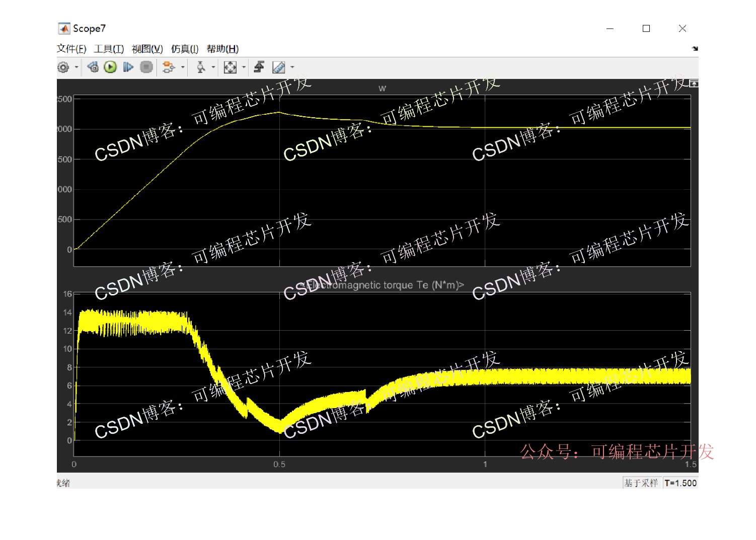Click inside the speed w plot area
This screenshot has height=540, width=756.
click(382, 181)
